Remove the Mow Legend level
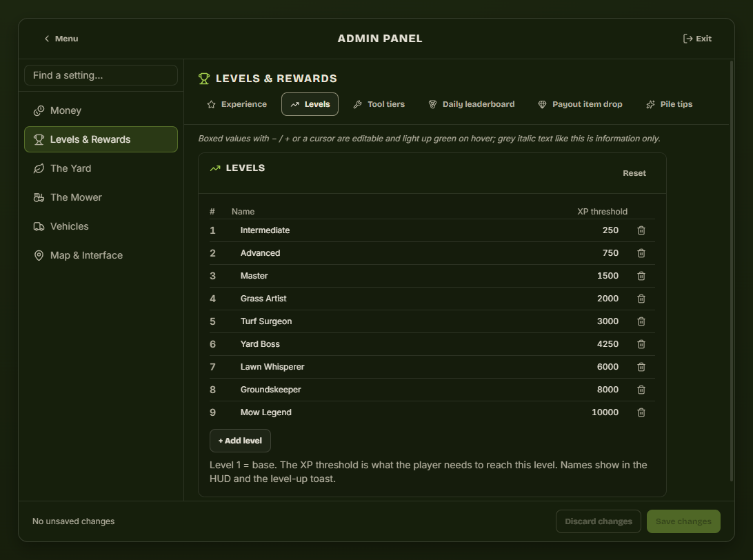753x560 pixels. pyautogui.click(x=641, y=412)
